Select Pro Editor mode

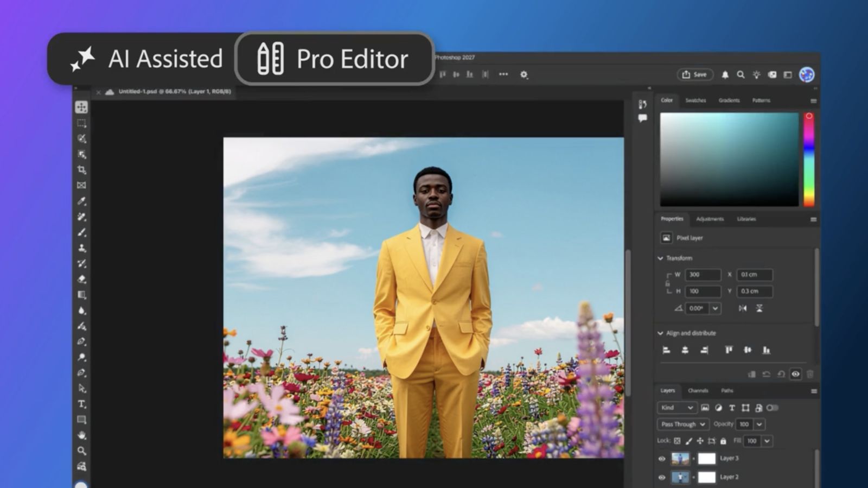tap(334, 59)
